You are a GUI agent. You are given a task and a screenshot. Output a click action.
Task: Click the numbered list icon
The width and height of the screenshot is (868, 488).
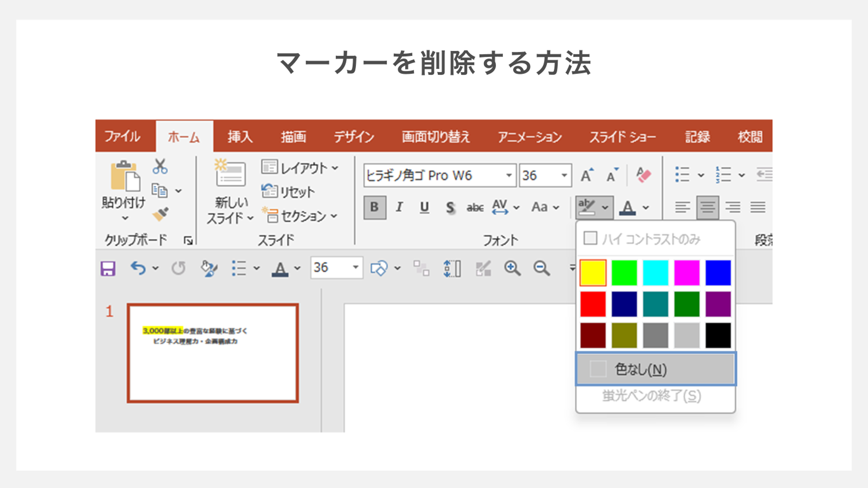click(x=723, y=175)
